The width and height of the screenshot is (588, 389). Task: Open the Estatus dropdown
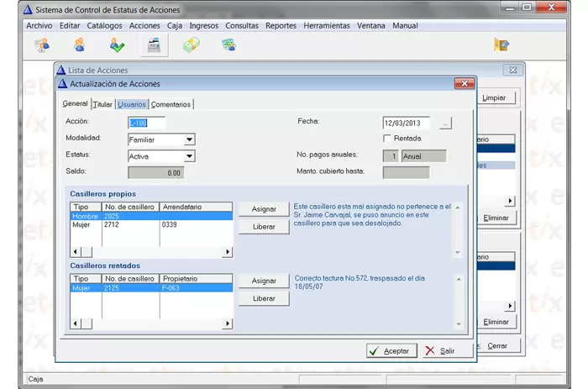(x=189, y=156)
